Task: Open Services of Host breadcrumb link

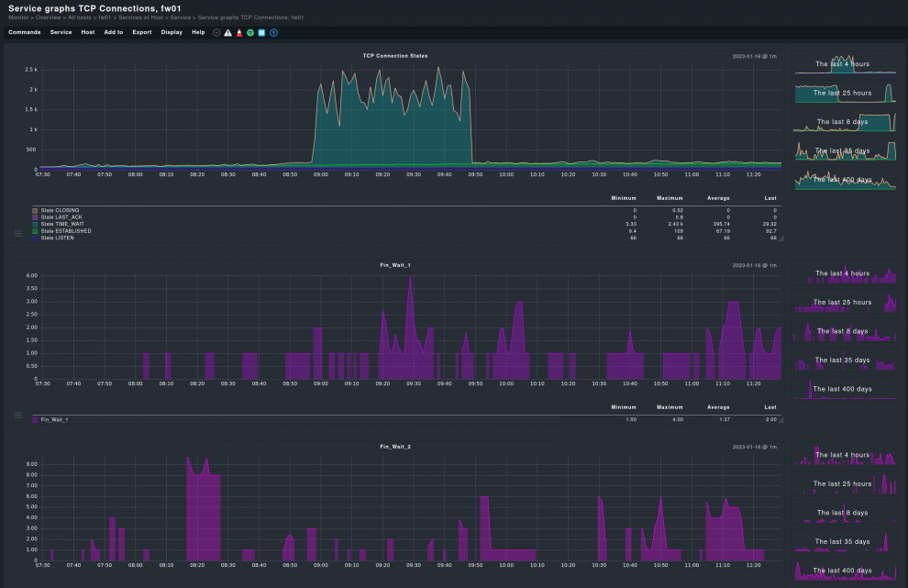Action: pyautogui.click(x=140, y=17)
